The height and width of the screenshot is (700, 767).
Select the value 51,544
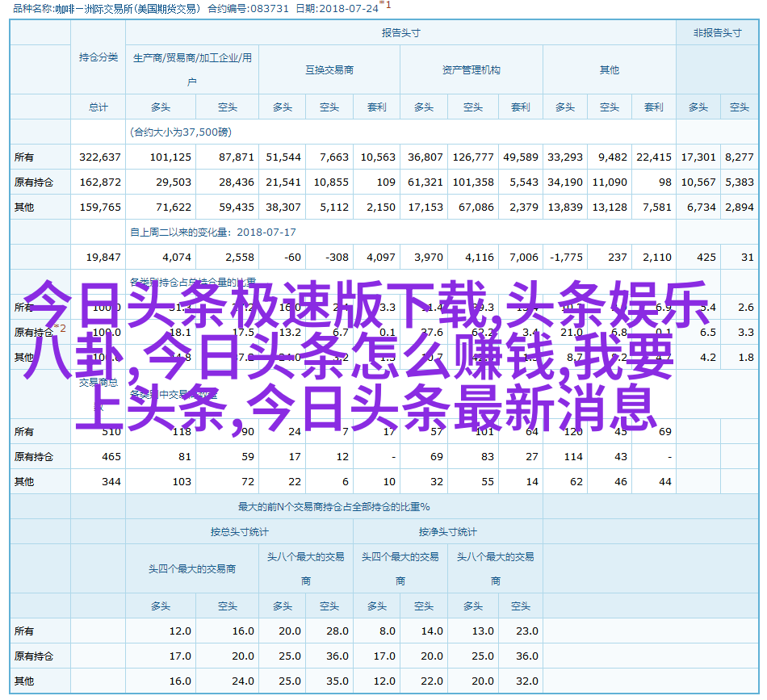(x=283, y=157)
